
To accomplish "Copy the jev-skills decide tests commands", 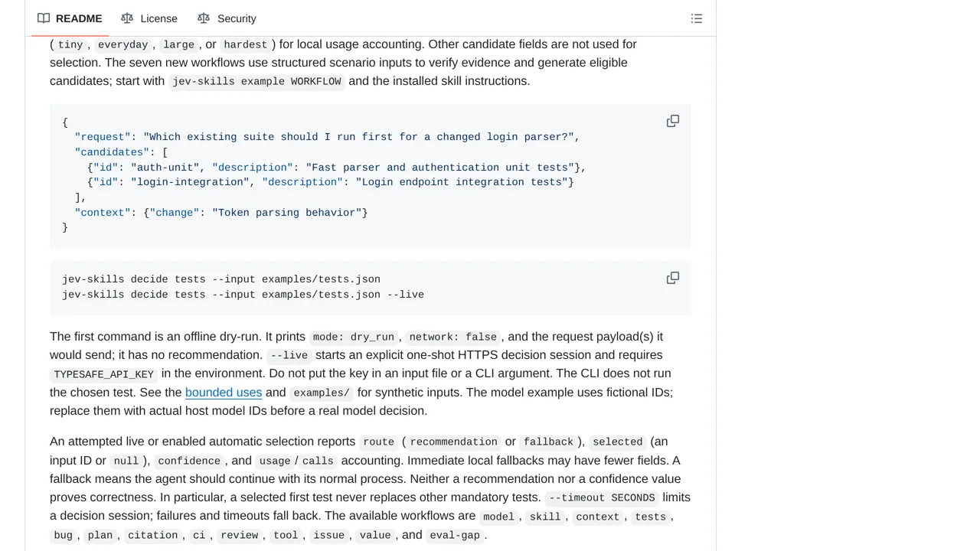I will click(673, 278).
